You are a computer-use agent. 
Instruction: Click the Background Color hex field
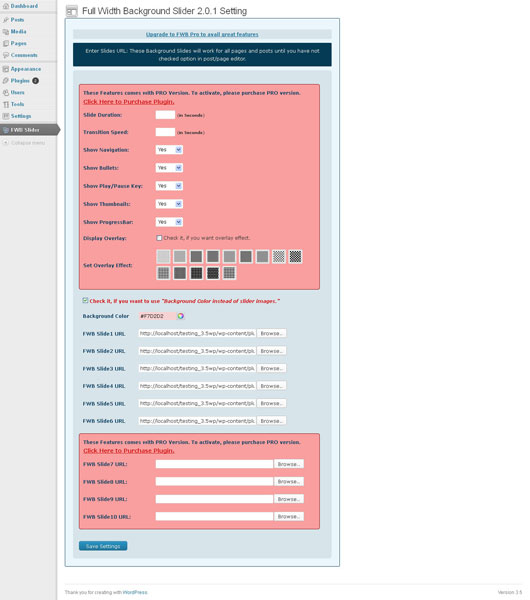coord(158,316)
